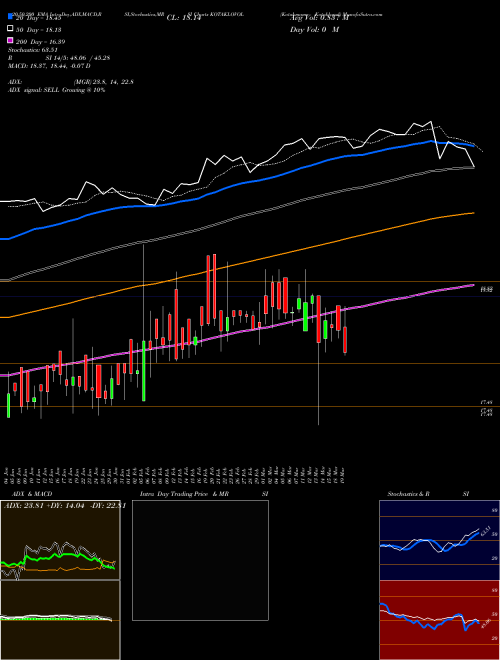This screenshot has width=500, height=660.
Task: Click 'ADX signal: SELL Growing @ 10%' text
Action: coord(56,90)
